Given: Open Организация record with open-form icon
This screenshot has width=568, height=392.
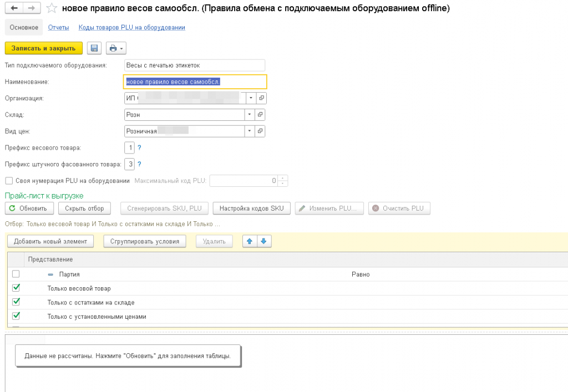Looking at the screenshot, I should [261, 98].
